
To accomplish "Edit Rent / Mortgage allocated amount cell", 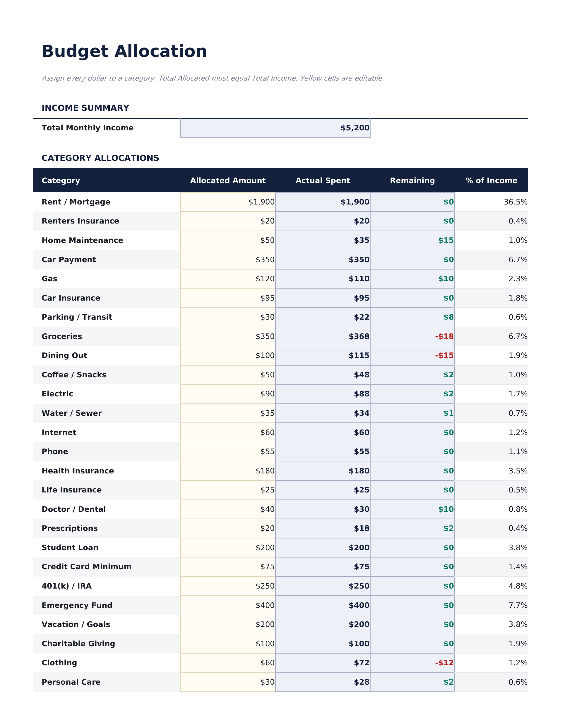I will [228, 202].
